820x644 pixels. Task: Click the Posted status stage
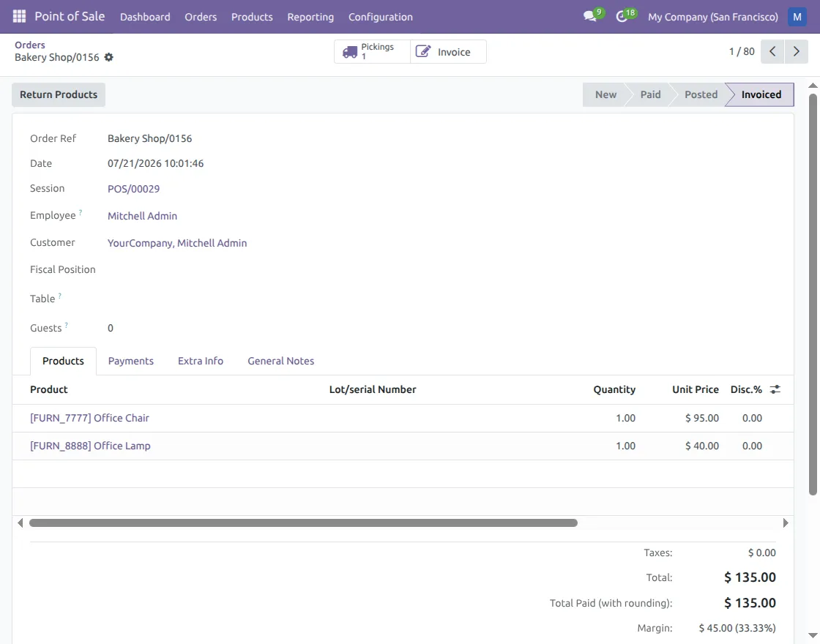tap(701, 94)
